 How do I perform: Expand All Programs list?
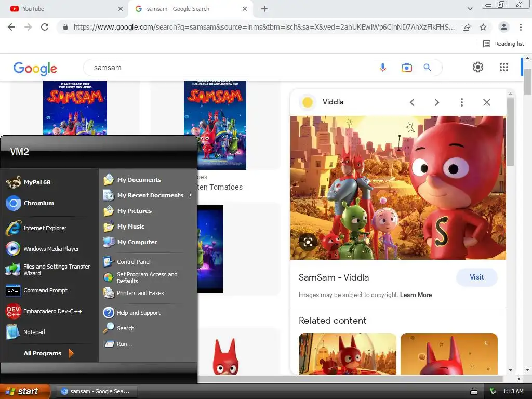48,353
